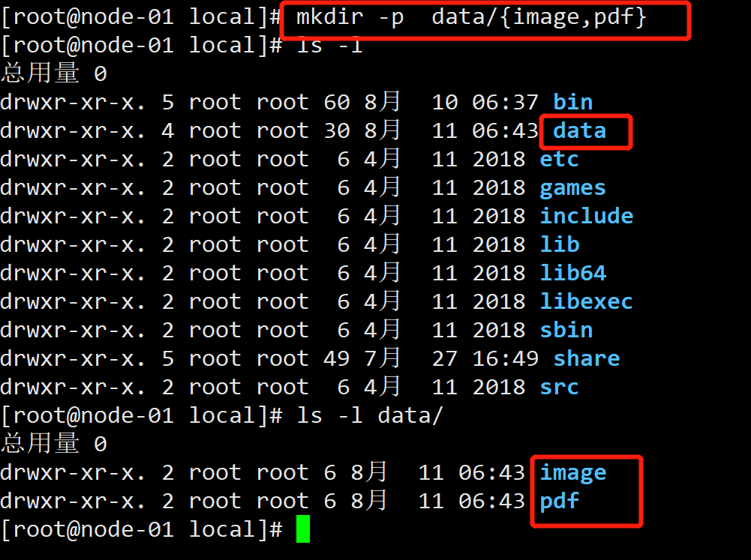Click the second '总用量 0' line below 'ls -l data/'

54,443
